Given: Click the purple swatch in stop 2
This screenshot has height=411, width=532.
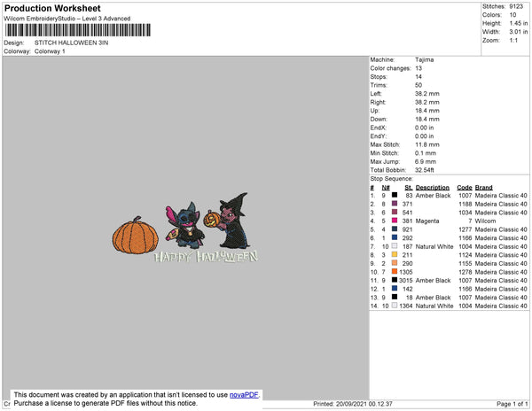Looking at the screenshot, I should point(395,204).
